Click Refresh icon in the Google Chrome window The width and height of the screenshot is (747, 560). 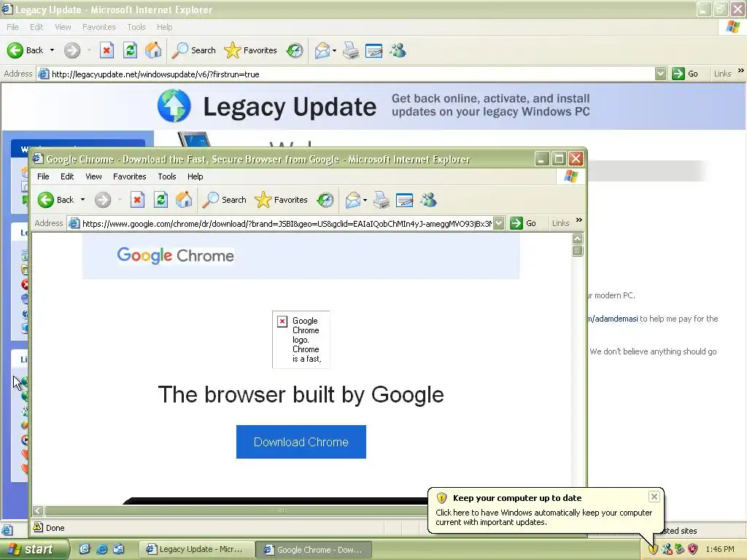point(160,200)
